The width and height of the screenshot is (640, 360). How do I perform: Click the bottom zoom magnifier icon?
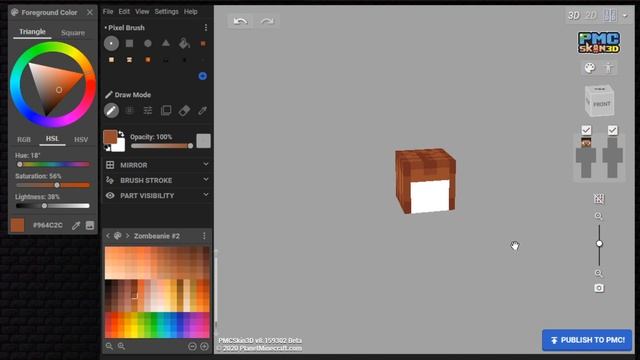[599, 273]
